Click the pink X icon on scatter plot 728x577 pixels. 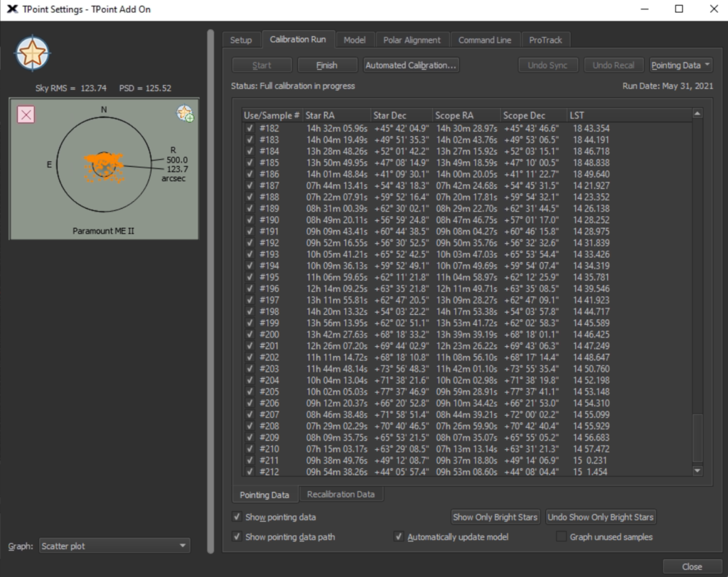(x=26, y=114)
